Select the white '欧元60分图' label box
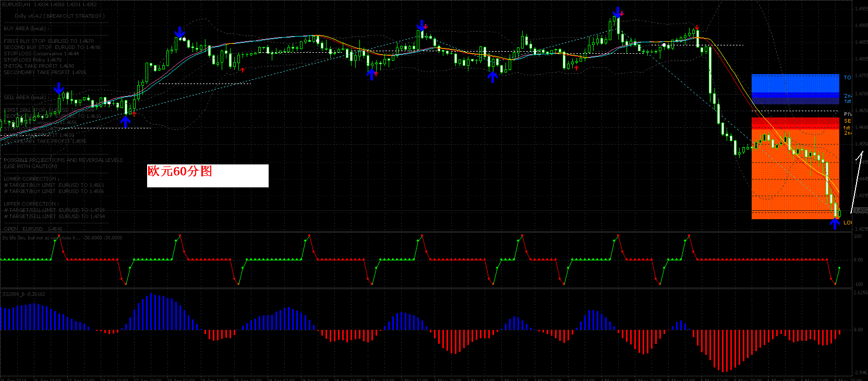The height and width of the screenshot is (381, 868). 208,176
